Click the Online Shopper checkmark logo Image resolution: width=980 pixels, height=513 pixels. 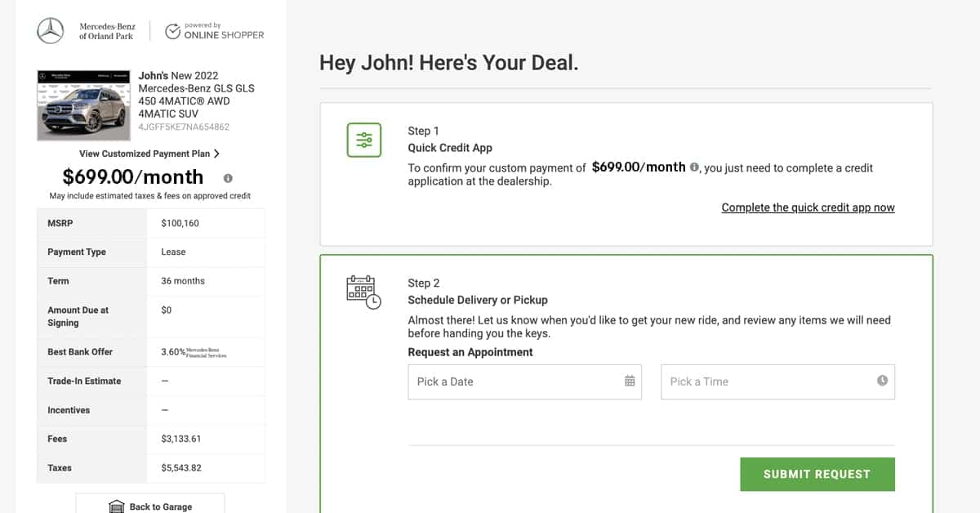click(x=172, y=32)
